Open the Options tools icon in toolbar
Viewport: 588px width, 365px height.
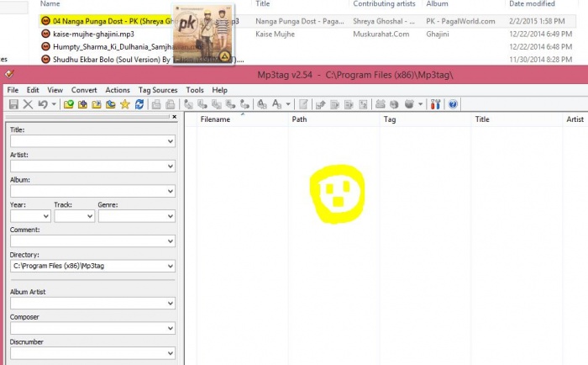435,104
